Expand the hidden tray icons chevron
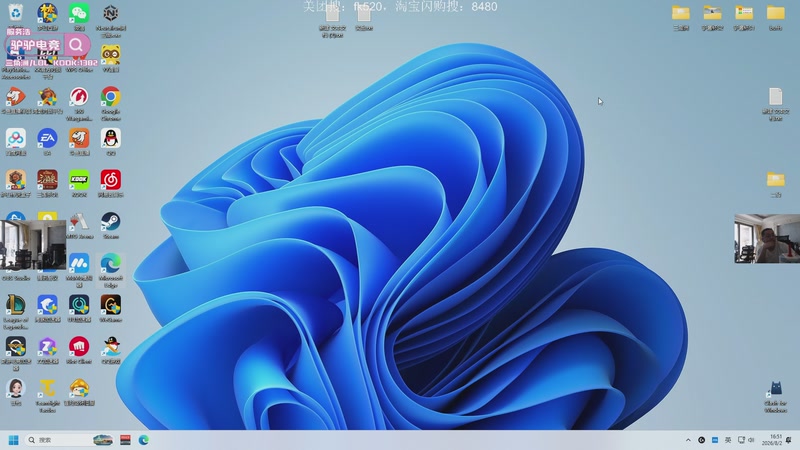This screenshot has height=450, width=800. 688,440
